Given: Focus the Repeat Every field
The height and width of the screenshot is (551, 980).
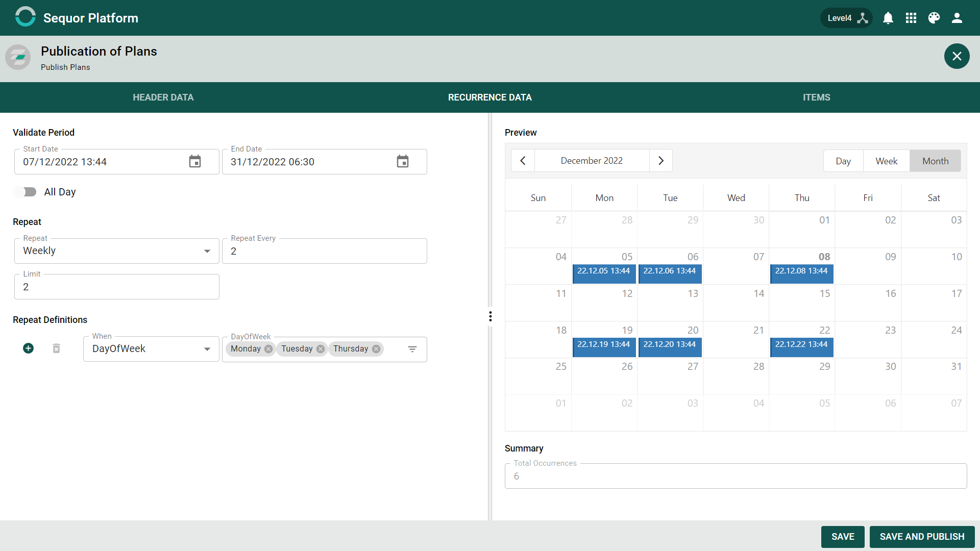Looking at the screenshot, I should click(x=325, y=251).
